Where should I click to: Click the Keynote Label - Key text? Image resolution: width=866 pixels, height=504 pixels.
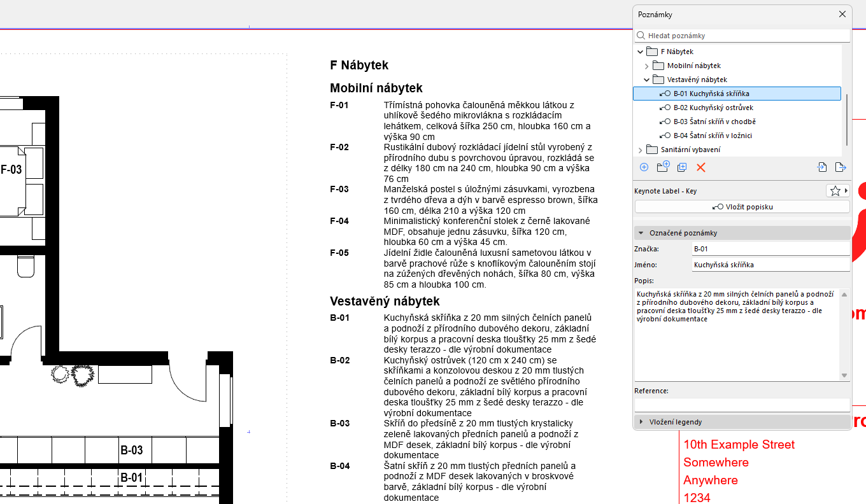(665, 191)
